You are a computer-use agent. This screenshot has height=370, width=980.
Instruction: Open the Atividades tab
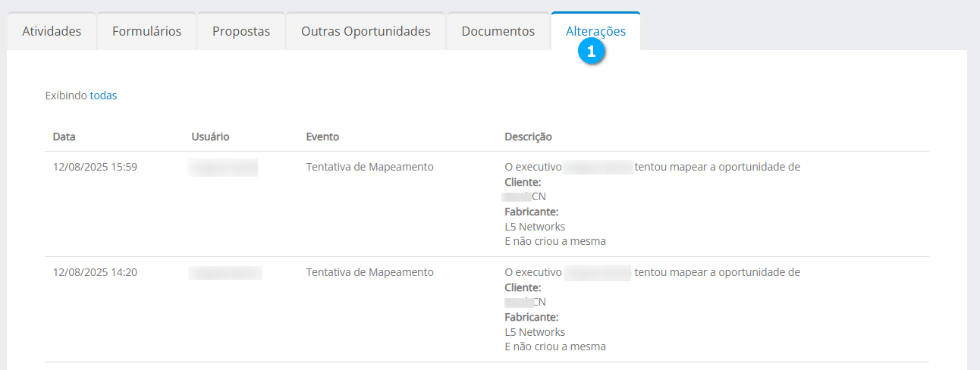click(x=52, y=31)
